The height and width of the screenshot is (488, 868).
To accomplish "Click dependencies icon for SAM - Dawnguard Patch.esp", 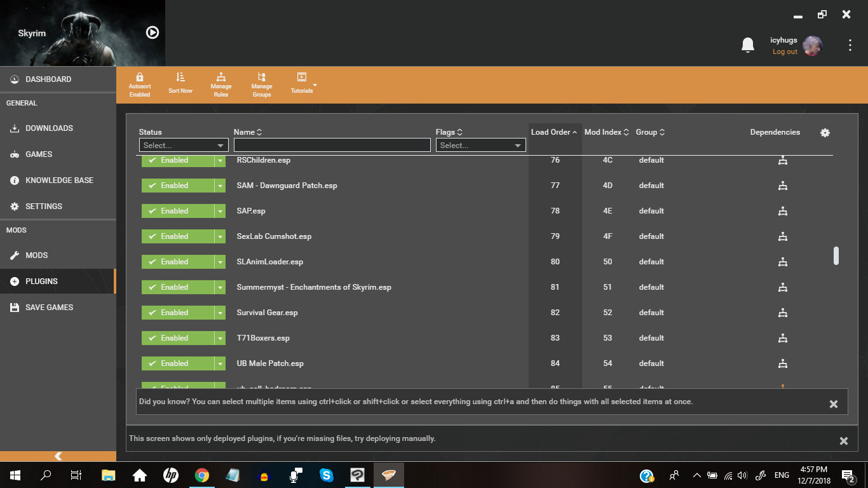I will pyautogui.click(x=783, y=186).
